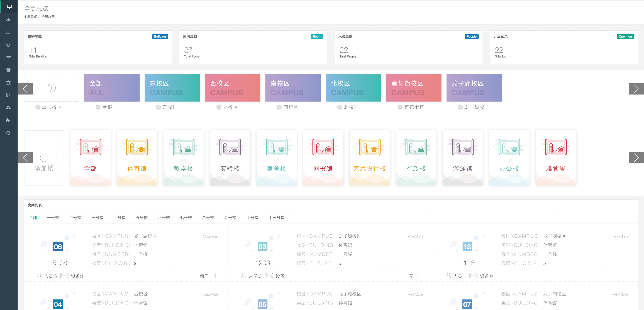Toggle the checkmark under 东校区 campus

pos(158,107)
